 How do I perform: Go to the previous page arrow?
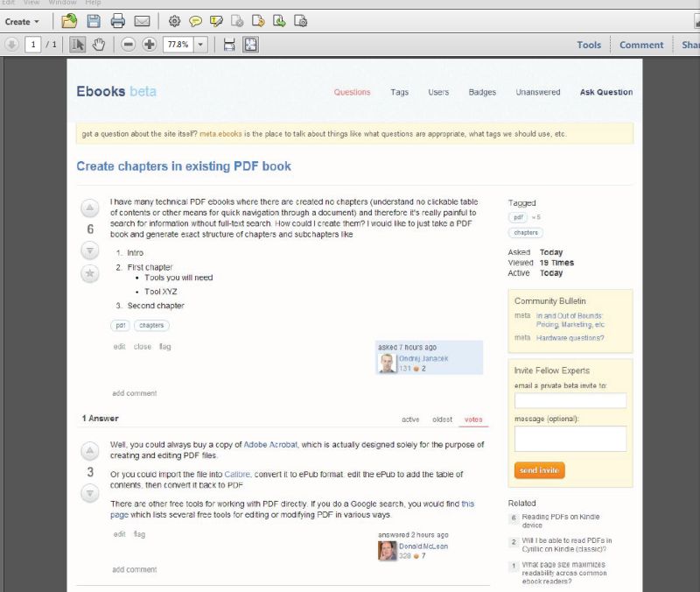(12, 45)
